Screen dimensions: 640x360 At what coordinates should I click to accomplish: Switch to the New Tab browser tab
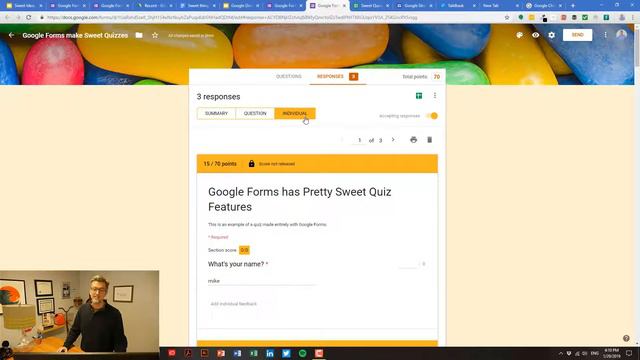point(499,6)
